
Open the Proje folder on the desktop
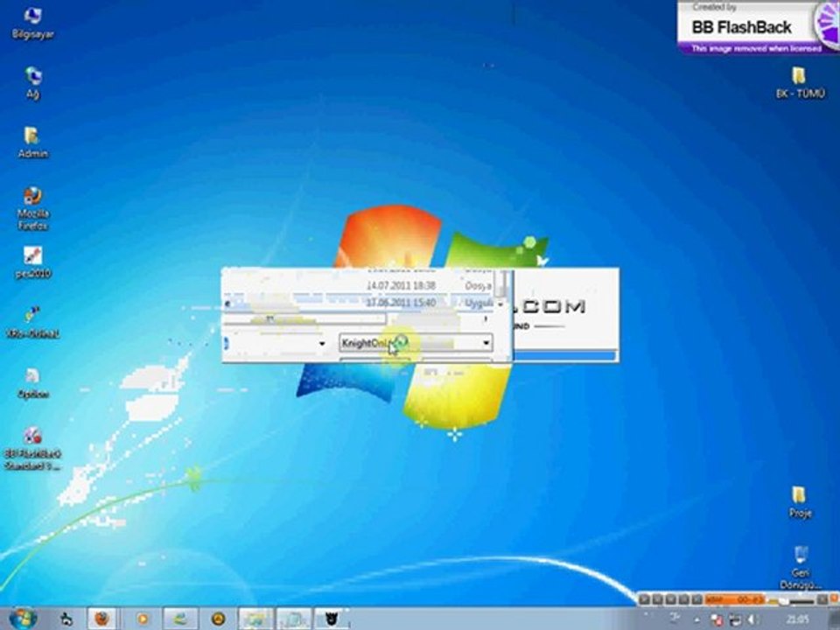point(800,502)
